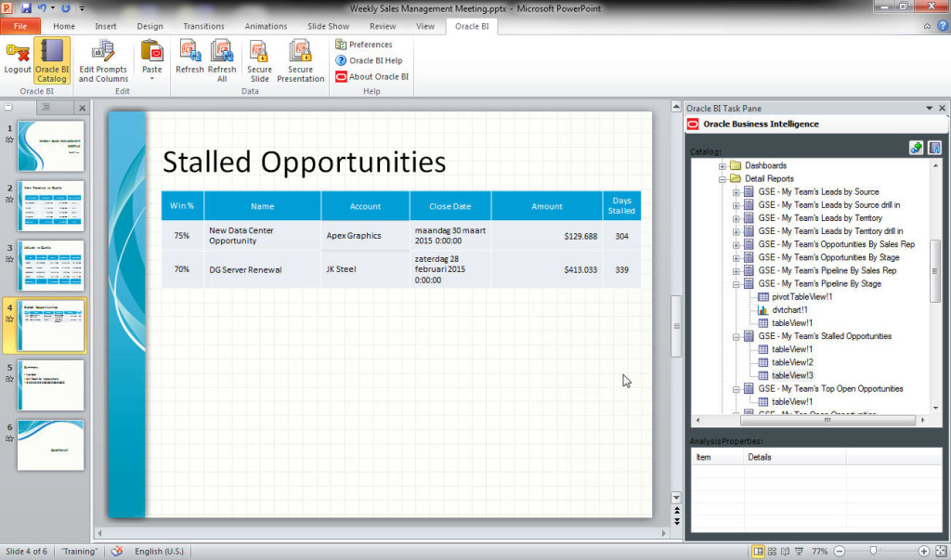
Task: Select slide 2 thumbnail in slide panel
Action: click(50, 206)
